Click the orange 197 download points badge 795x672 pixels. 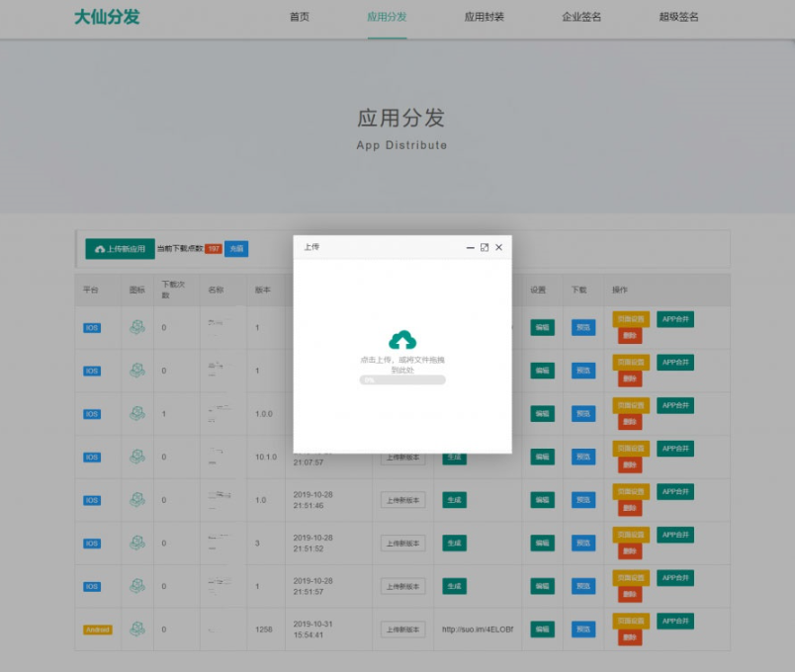[214, 249]
